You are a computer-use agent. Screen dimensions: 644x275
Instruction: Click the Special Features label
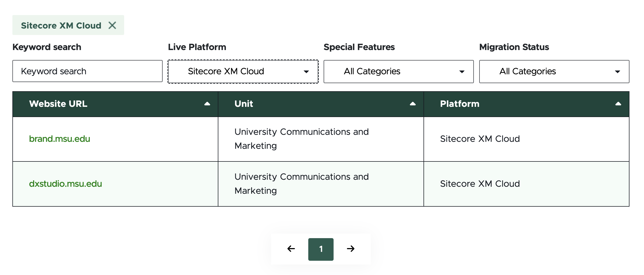pos(359,47)
